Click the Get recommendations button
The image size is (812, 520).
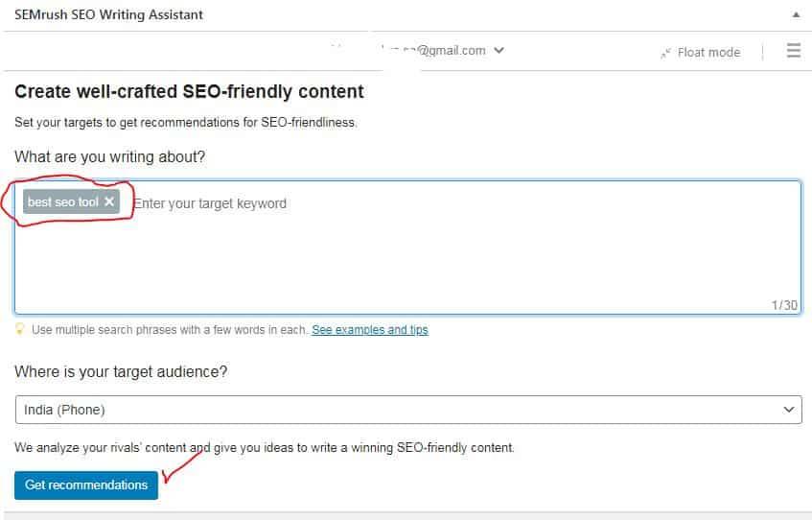pos(86,485)
